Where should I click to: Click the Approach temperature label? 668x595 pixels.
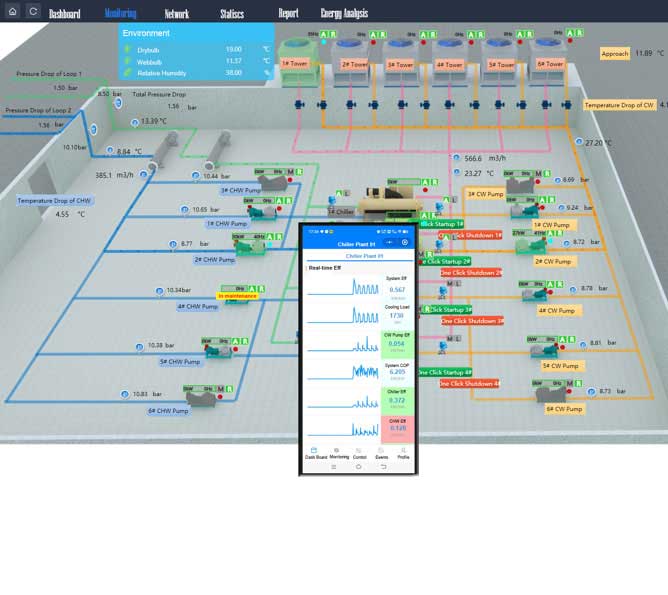click(614, 53)
